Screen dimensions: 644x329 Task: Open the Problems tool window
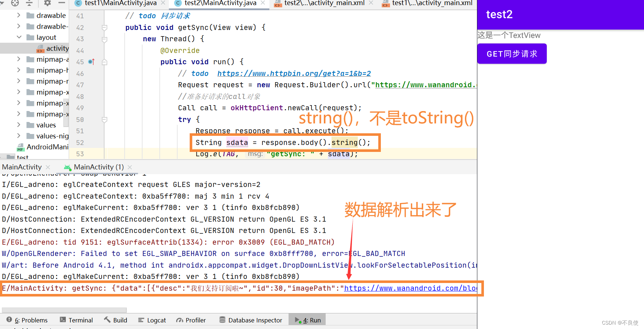(27, 320)
